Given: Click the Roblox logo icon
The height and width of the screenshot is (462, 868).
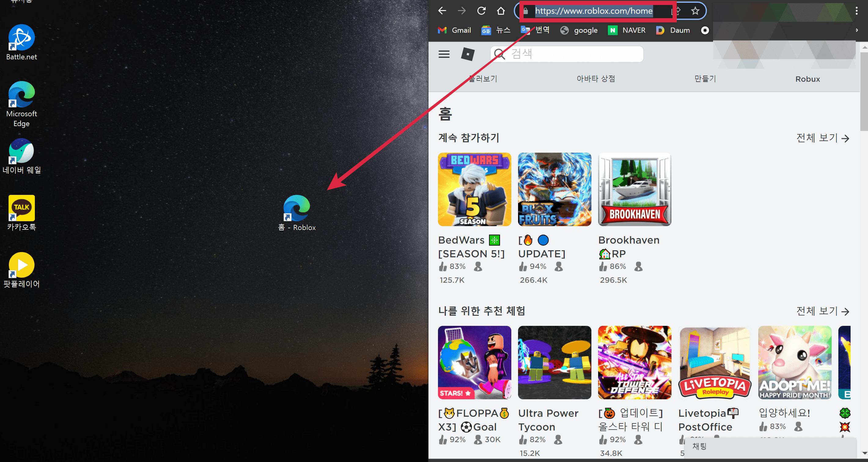Looking at the screenshot, I should pos(468,54).
